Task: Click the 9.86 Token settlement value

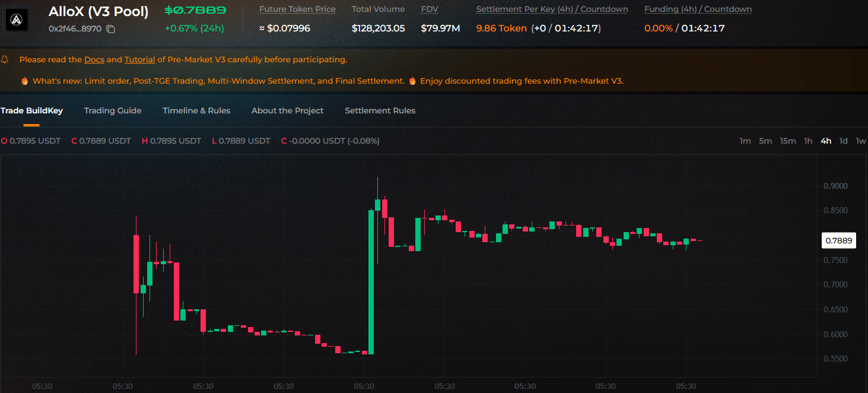Action: pos(501,28)
